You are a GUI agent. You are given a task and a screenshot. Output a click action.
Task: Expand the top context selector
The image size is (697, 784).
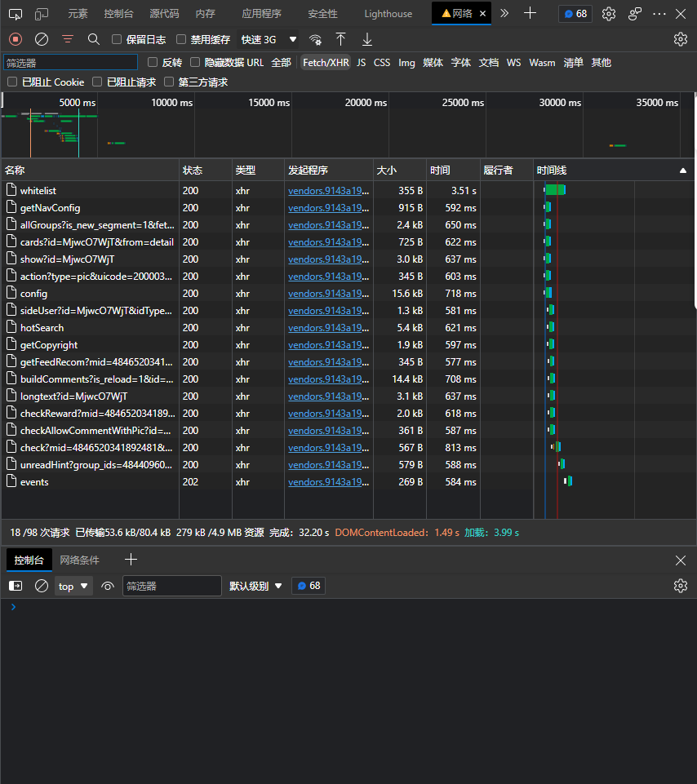(73, 586)
